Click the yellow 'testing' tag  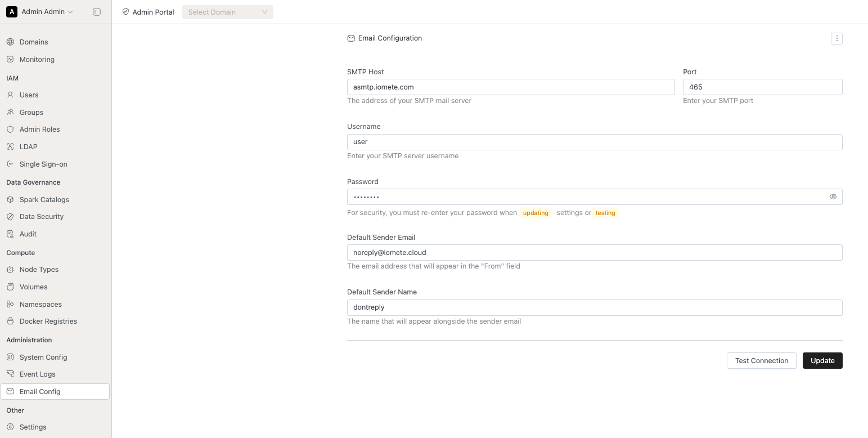click(x=605, y=213)
